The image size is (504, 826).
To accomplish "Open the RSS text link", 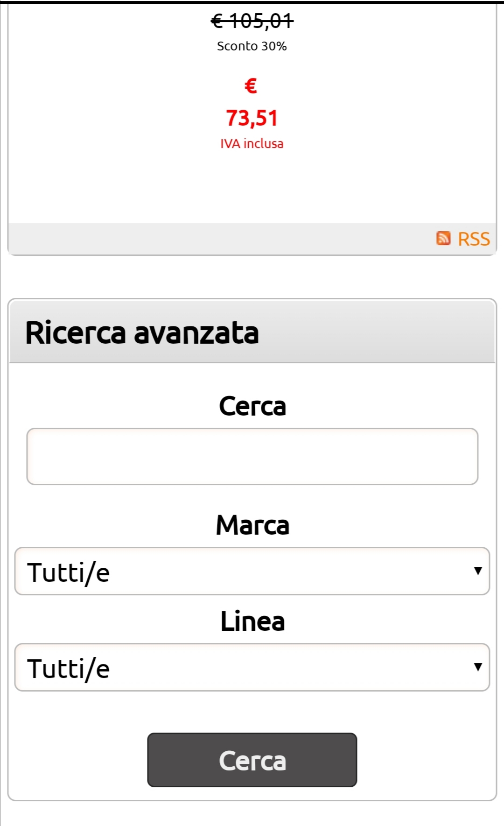I will (x=474, y=239).
